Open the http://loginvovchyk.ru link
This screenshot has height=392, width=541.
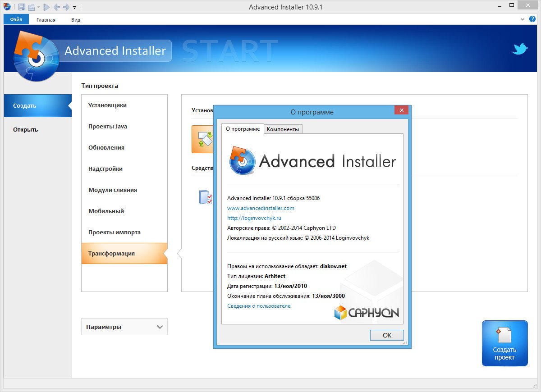254,218
